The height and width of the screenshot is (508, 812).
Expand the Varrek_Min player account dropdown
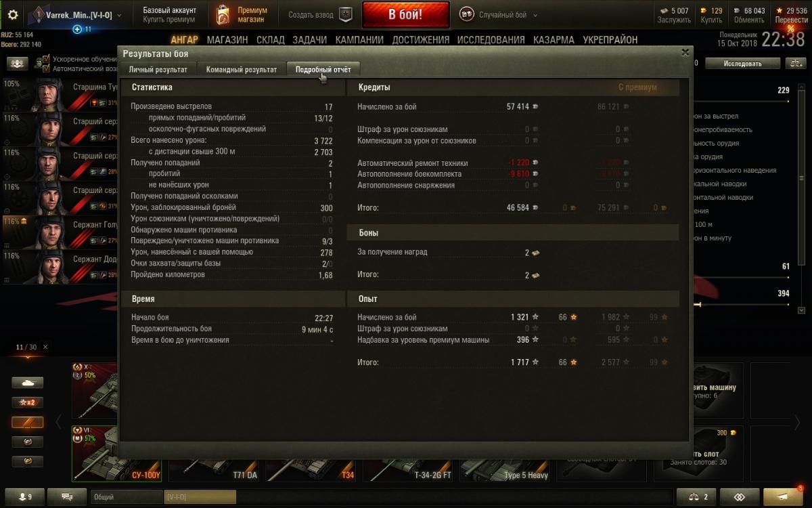76,15
